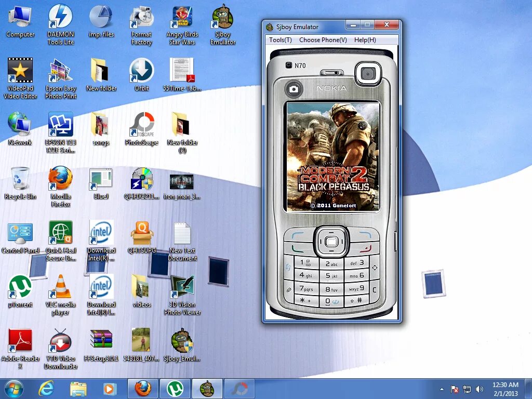Select Angry Birds Star Wars shortcut

[x=182, y=25]
